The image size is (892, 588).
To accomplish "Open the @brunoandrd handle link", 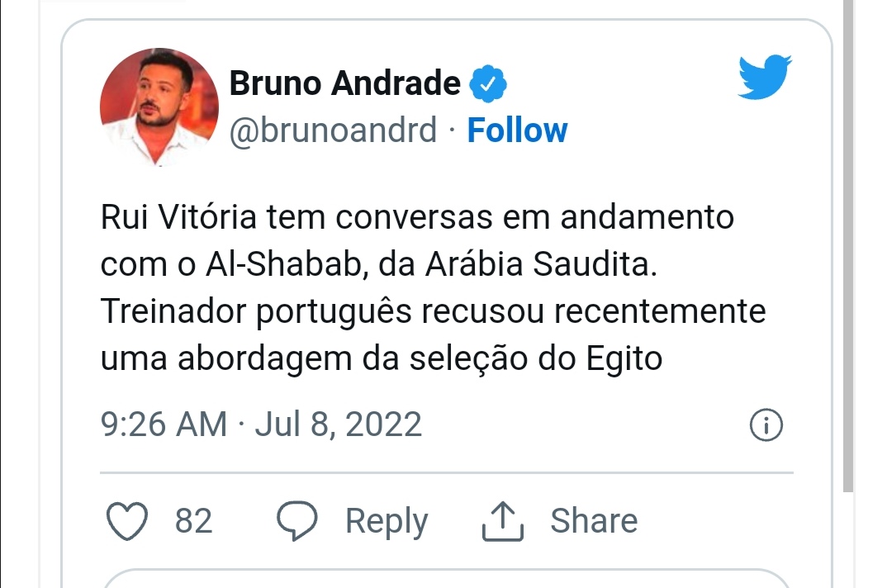I will pyautogui.click(x=334, y=130).
